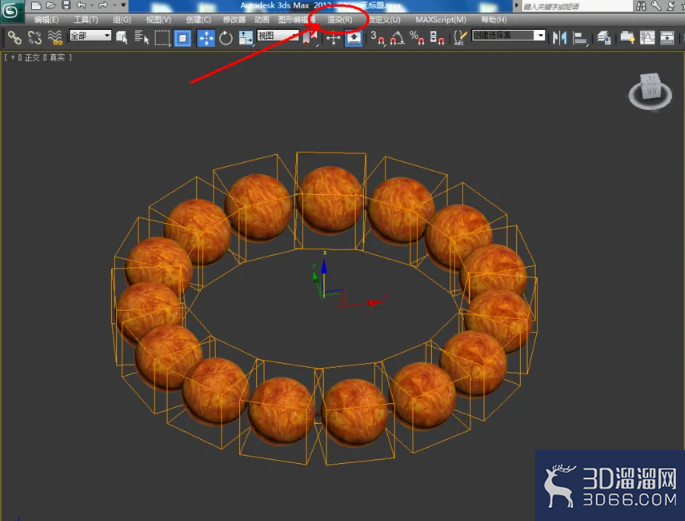Click the Redo arrow icon

point(103,6)
